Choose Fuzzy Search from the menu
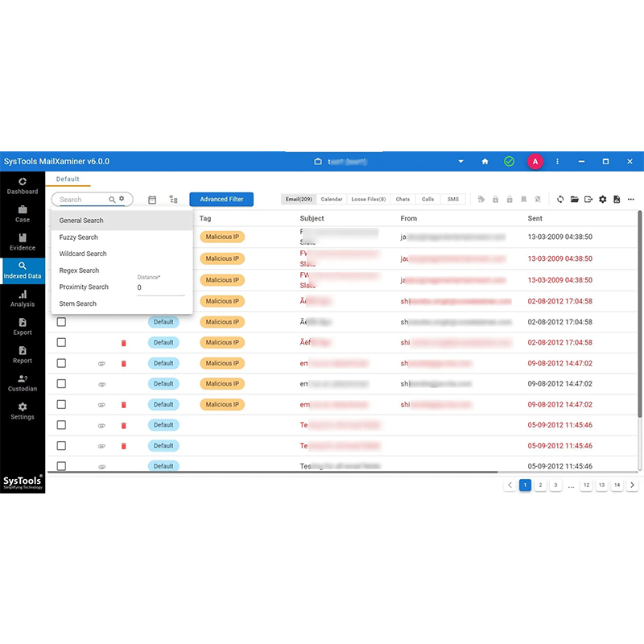The width and height of the screenshot is (644, 644). click(x=122, y=237)
